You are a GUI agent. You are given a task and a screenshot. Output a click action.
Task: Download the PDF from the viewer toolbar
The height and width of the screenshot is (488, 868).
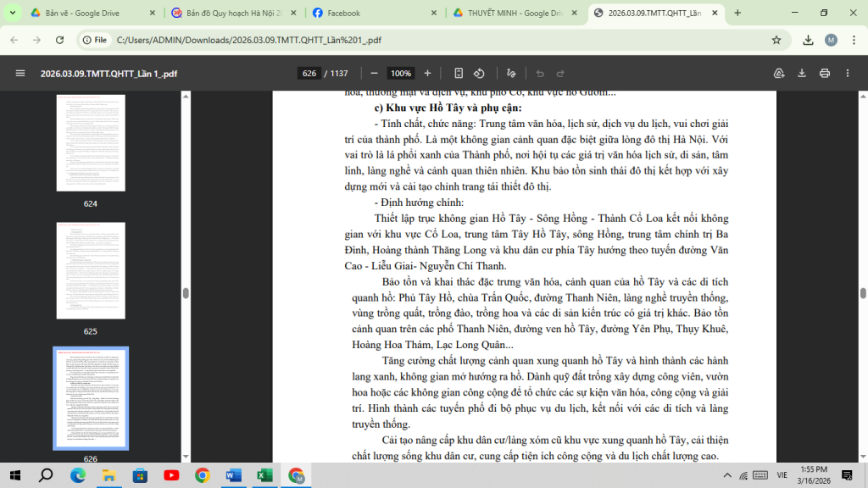click(802, 73)
